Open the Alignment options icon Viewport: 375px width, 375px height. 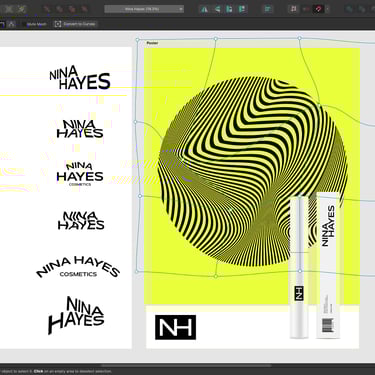coord(268,9)
